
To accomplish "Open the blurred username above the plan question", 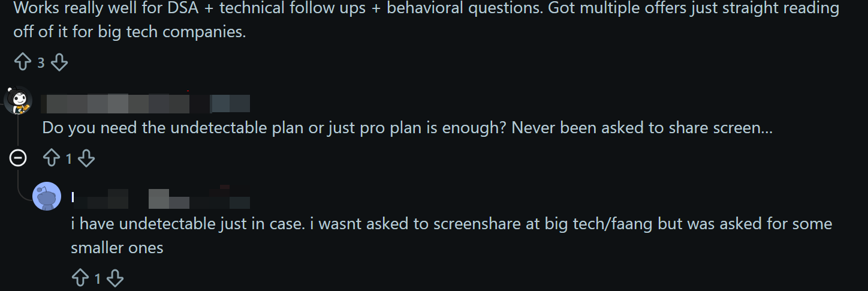I will pyautogui.click(x=145, y=104).
